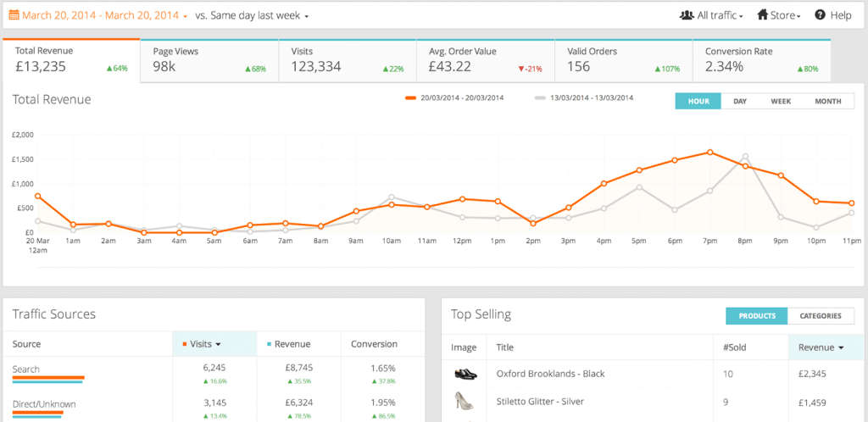The width and height of the screenshot is (868, 422).
Task: Switch chart view to DAY
Action: point(740,101)
